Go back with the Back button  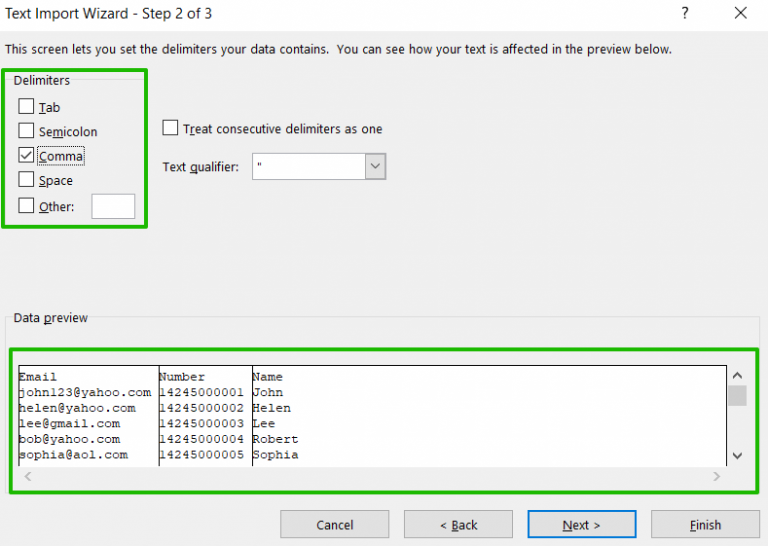pyautogui.click(x=458, y=525)
